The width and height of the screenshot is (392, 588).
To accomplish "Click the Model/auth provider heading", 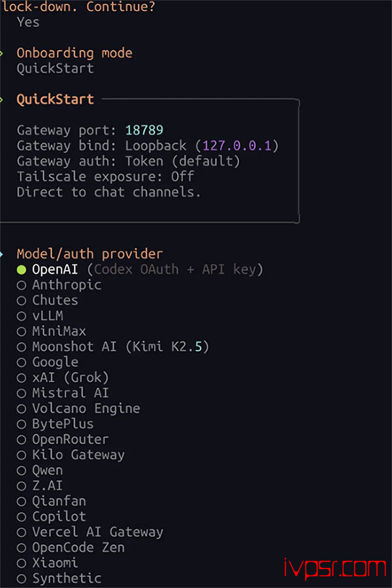I will (x=90, y=254).
